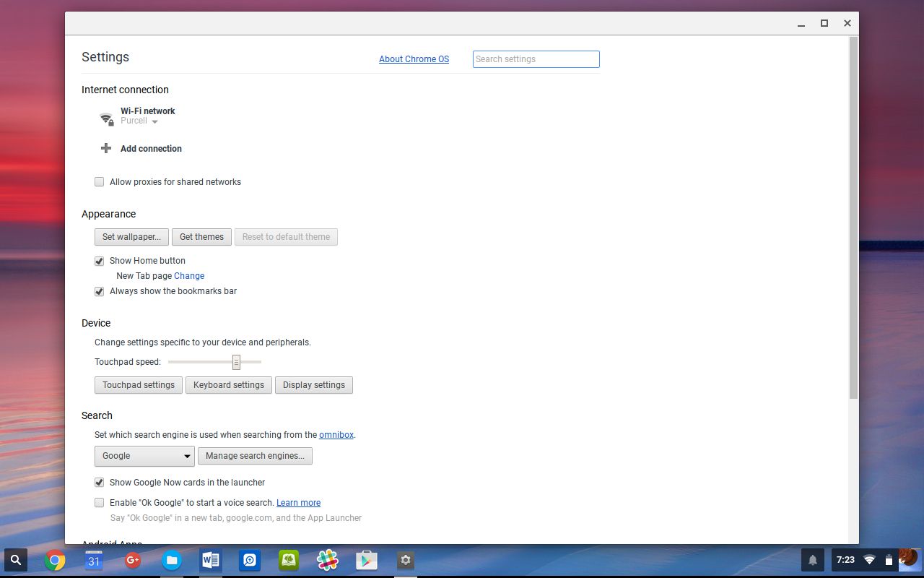Maximize the Settings window
Screen dimensions: 924x578
[824, 23]
